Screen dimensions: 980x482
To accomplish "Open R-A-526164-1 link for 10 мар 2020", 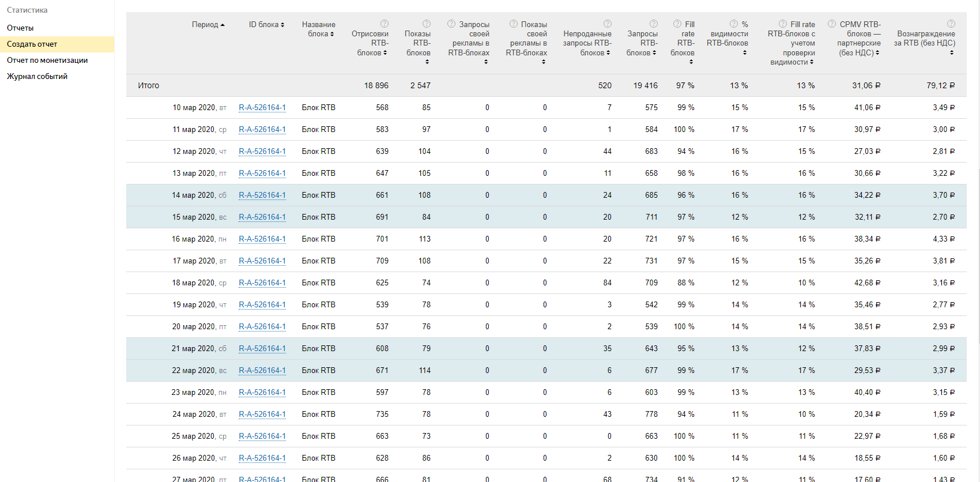I will (262, 107).
